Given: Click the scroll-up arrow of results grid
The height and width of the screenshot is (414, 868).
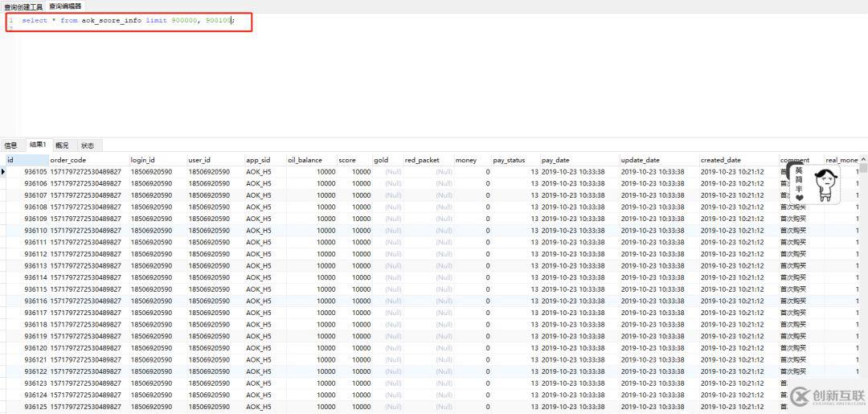Looking at the screenshot, I should (863, 160).
